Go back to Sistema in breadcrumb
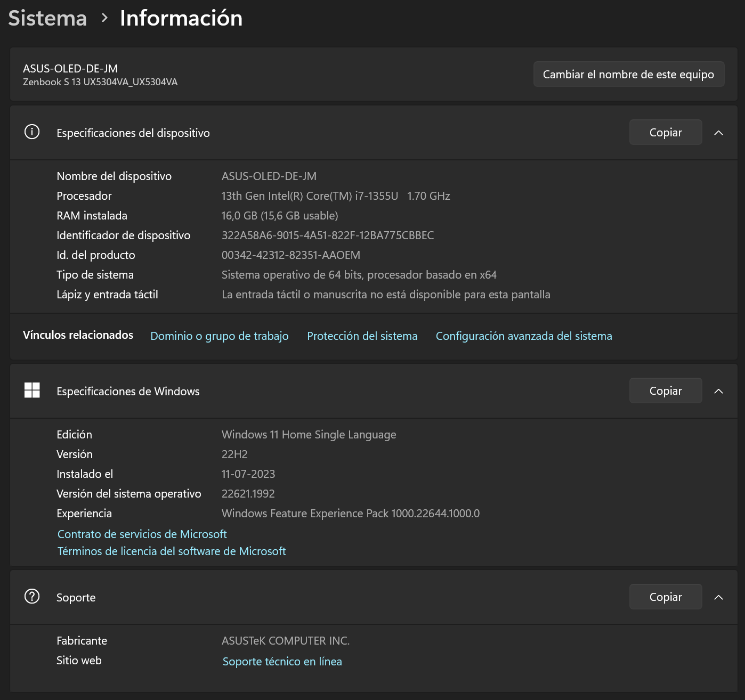Screen dimensions: 745x700 pos(47,18)
